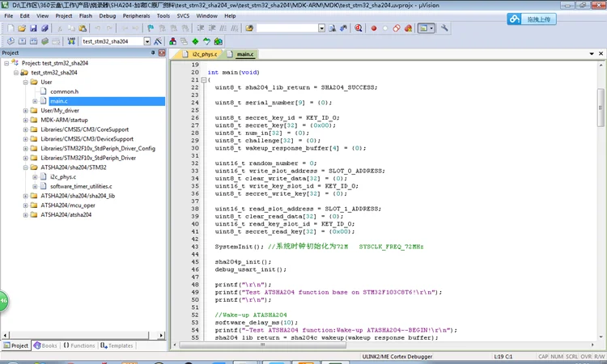The width and height of the screenshot is (607, 364).
Task: Collapse the main function fold at line 21
Action: pos(203,80)
